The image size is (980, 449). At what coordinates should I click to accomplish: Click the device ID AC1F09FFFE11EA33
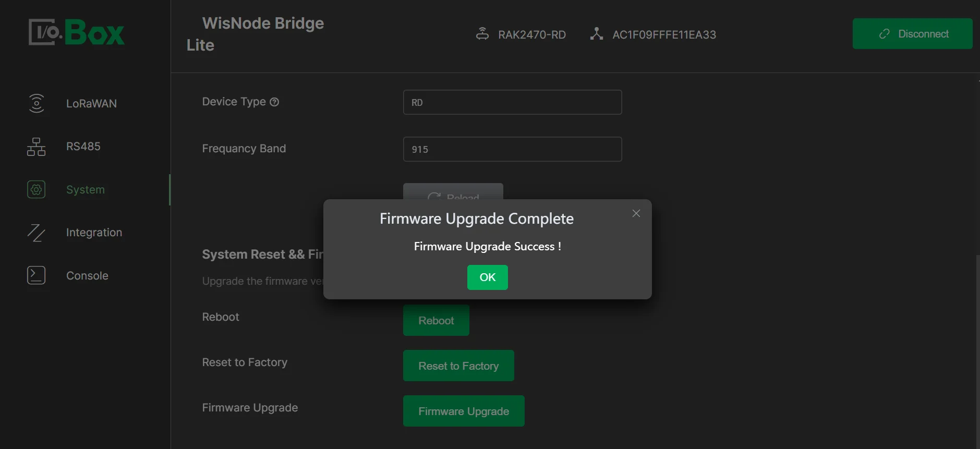click(x=664, y=34)
